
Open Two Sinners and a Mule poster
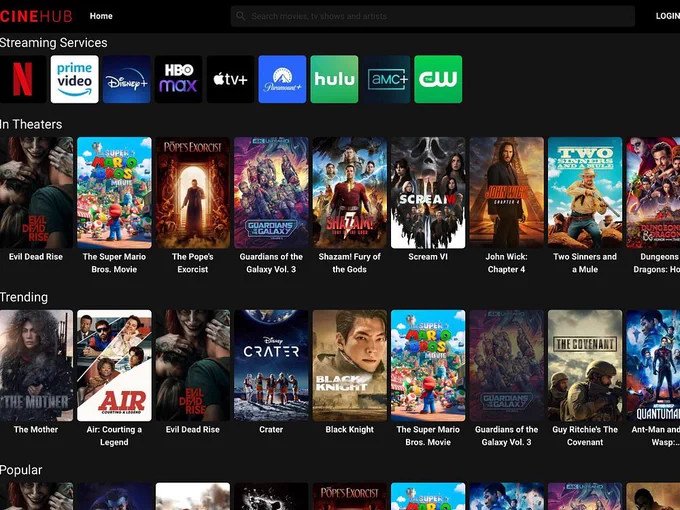tap(585, 193)
